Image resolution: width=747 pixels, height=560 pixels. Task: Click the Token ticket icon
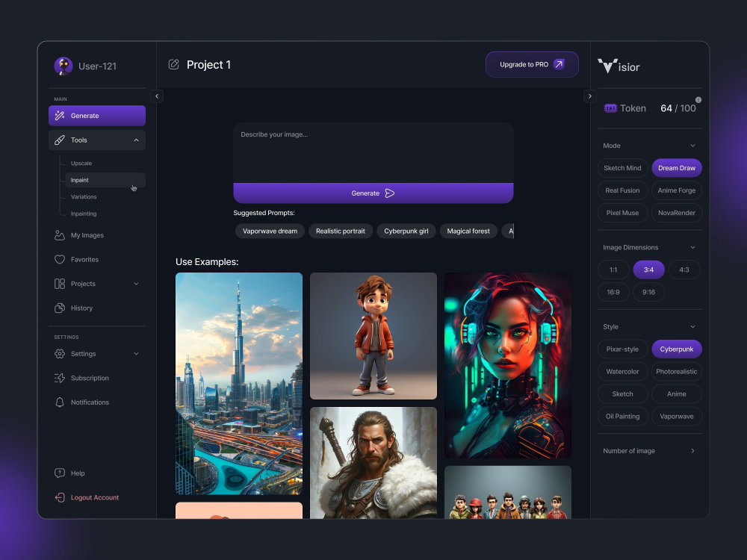pyautogui.click(x=610, y=108)
